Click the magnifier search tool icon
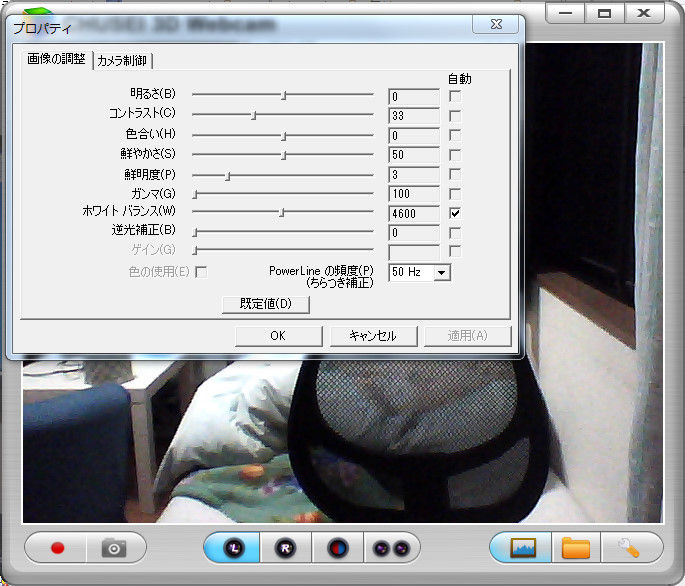The width and height of the screenshot is (685, 586). click(x=630, y=547)
